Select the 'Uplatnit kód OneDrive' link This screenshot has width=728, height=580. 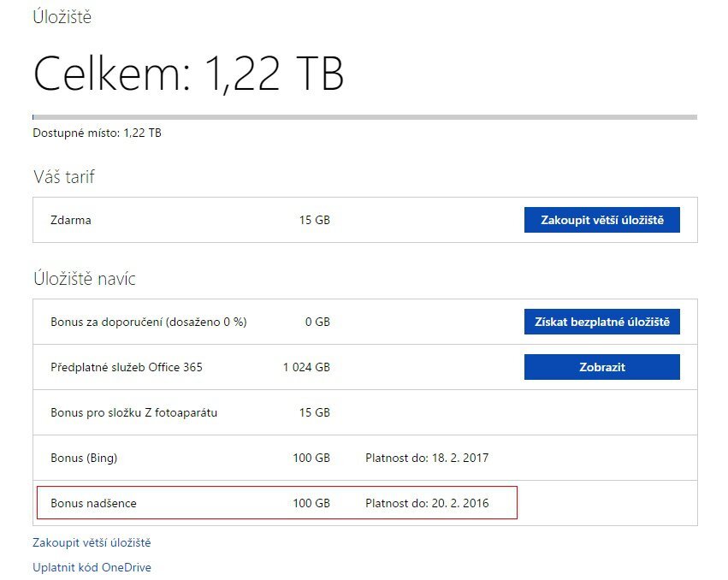point(92,567)
